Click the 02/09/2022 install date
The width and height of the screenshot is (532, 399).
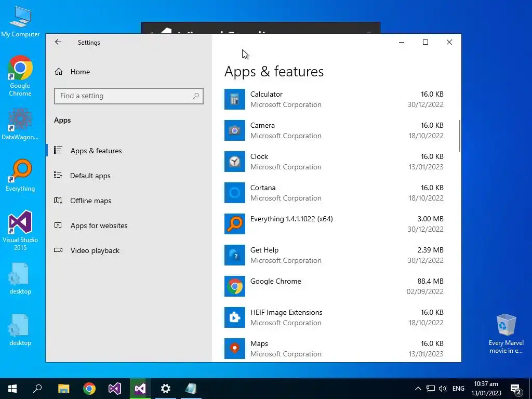pos(425,292)
